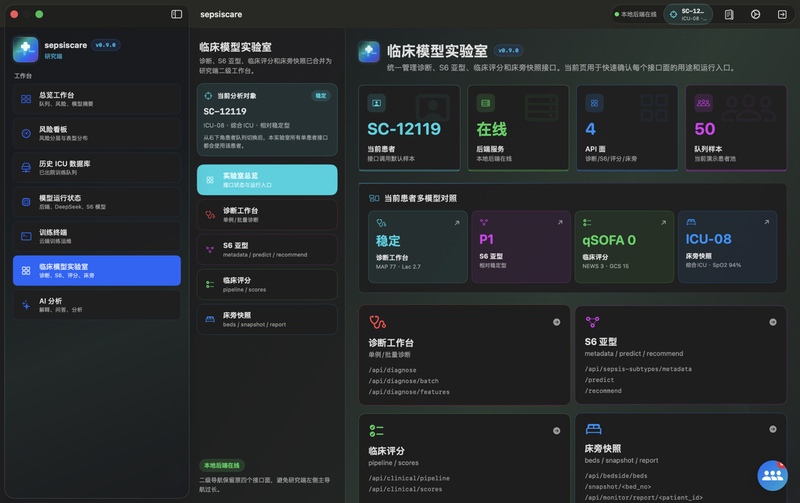Click the logout arrow icon in toolbar
This screenshot has height=503, width=800.
click(782, 14)
